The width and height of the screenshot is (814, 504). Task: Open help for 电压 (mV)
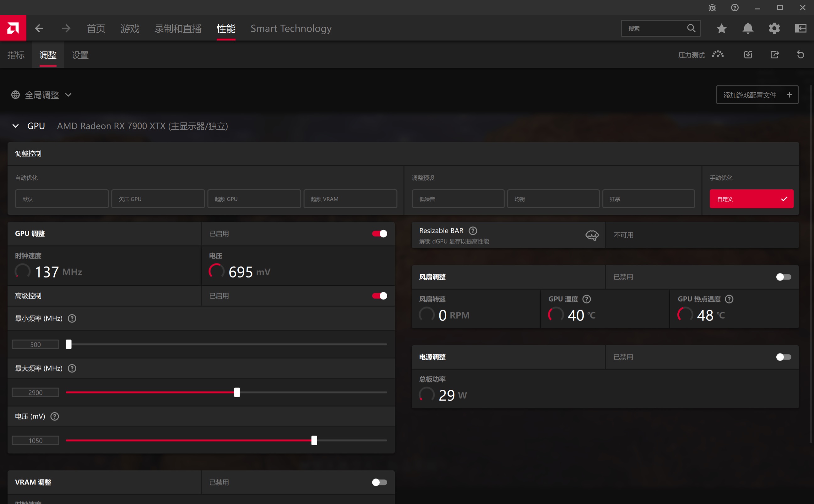(x=55, y=416)
